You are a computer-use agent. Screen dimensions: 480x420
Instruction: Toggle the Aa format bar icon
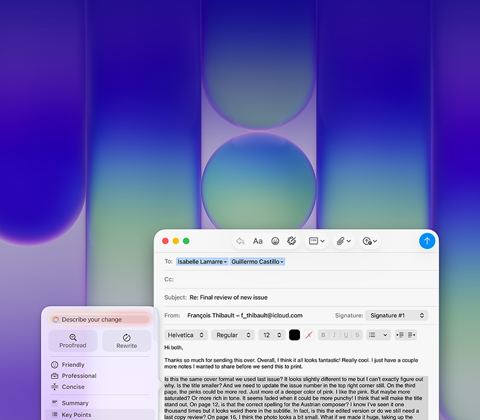pyautogui.click(x=258, y=241)
